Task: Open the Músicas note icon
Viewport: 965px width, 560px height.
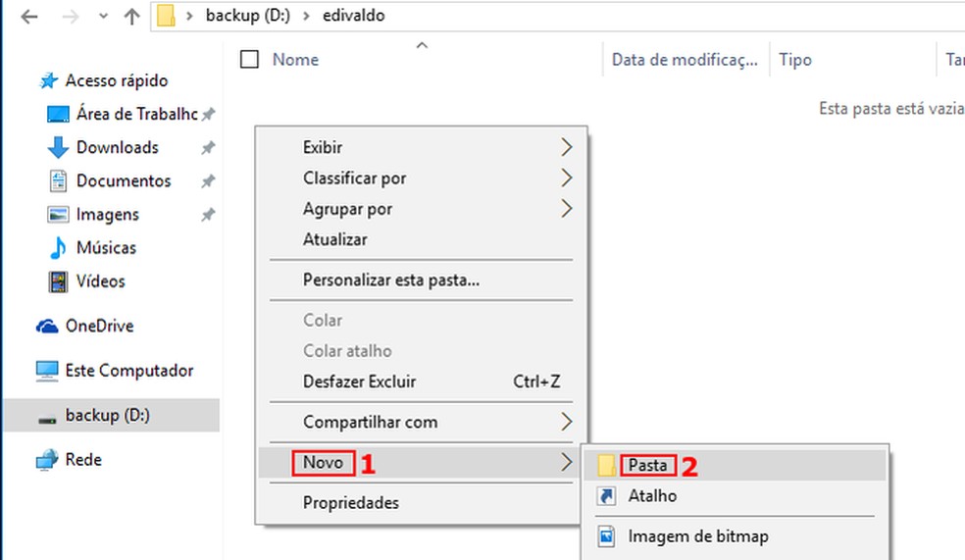Action: click(58, 248)
